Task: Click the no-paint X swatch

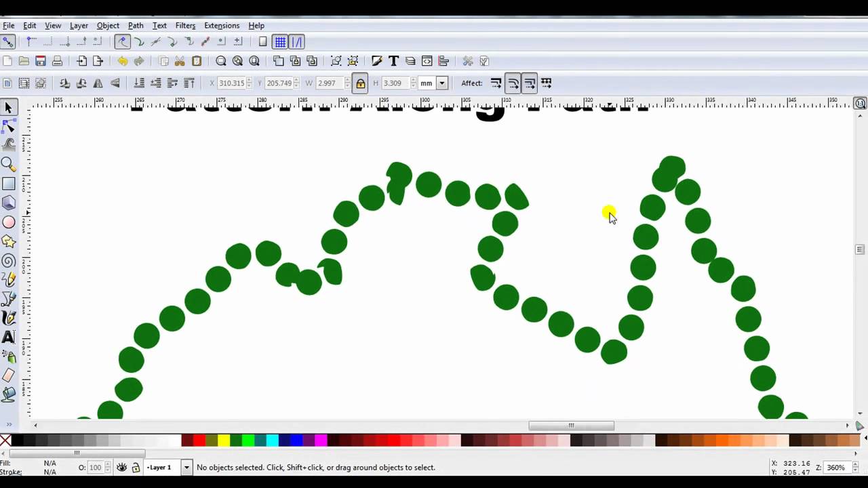Action: 5,441
